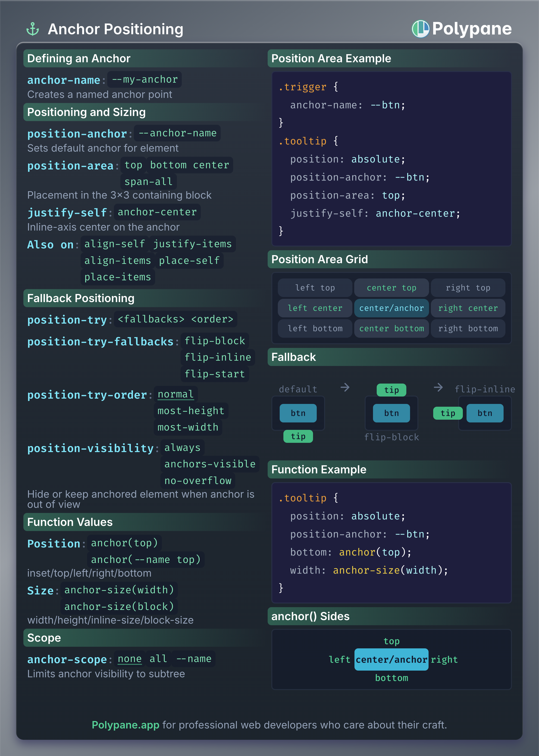
Task: Click the bottom: anchor(top); code line
Action: 351,552
